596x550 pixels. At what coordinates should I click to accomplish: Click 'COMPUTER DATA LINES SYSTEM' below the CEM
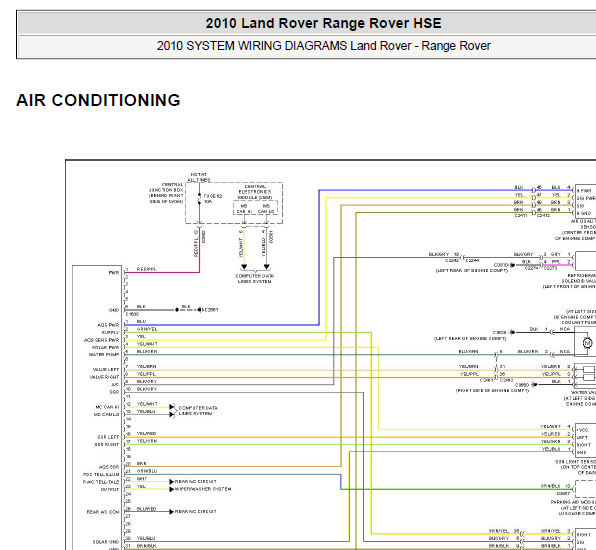254,279
